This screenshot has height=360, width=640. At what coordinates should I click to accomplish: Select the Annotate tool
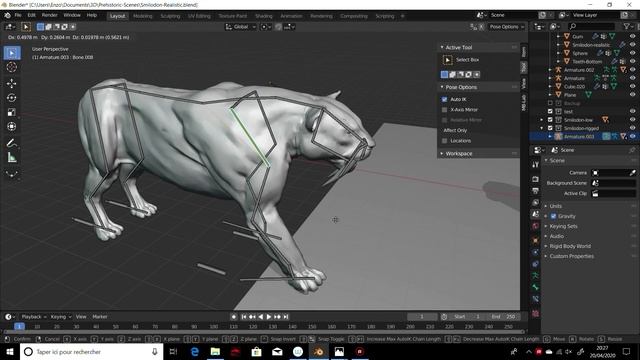[x=12, y=143]
